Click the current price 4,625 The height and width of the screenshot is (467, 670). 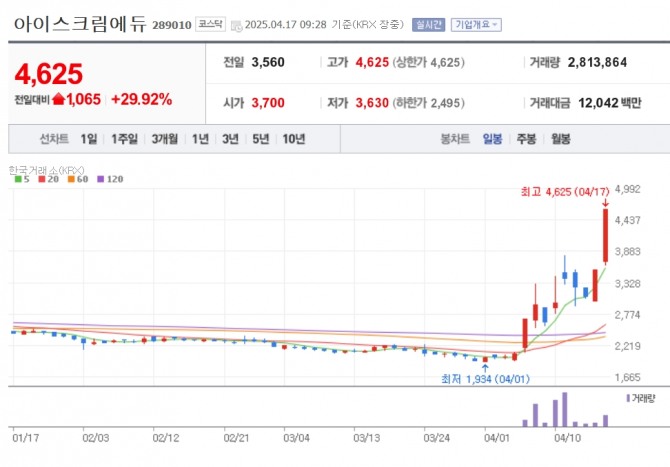pyautogui.click(x=49, y=74)
